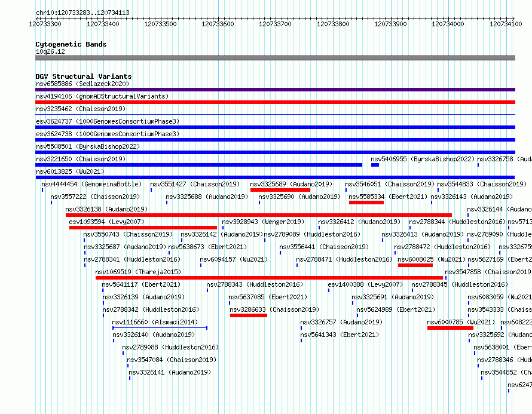This screenshot has height=414, width=532.
Task: Open nsv2788344 (Huddleston2016) label
Action: point(457,222)
